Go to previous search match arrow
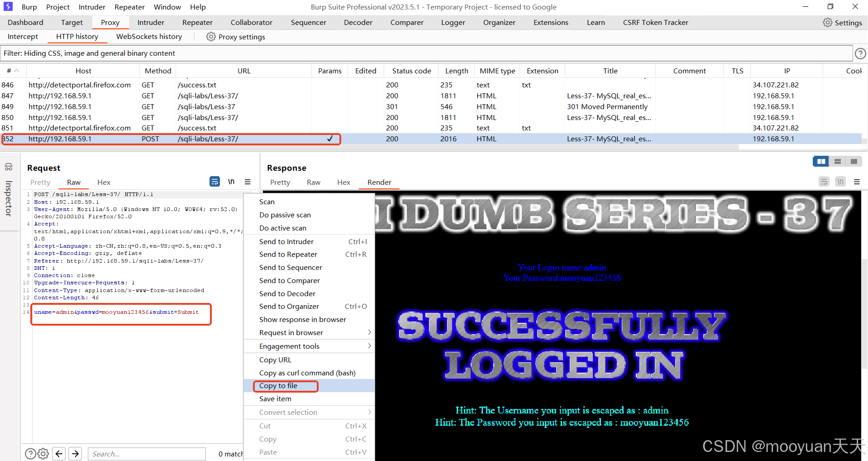The width and height of the screenshot is (868, 461). 59,453
